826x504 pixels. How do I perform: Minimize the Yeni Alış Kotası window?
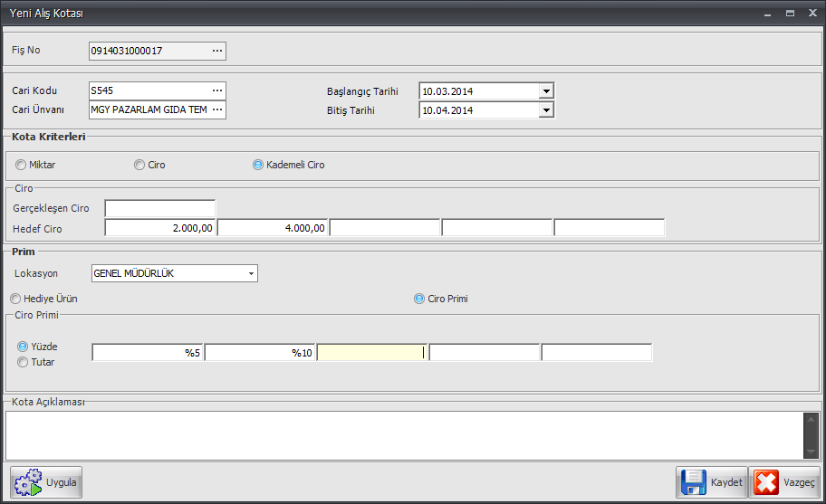(767, 14)
